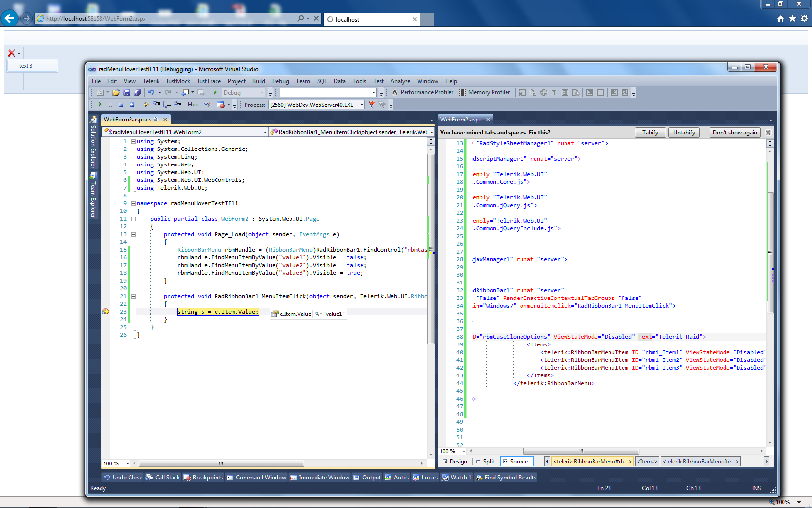Click the Save All toolbar icon

pos(137,92)
